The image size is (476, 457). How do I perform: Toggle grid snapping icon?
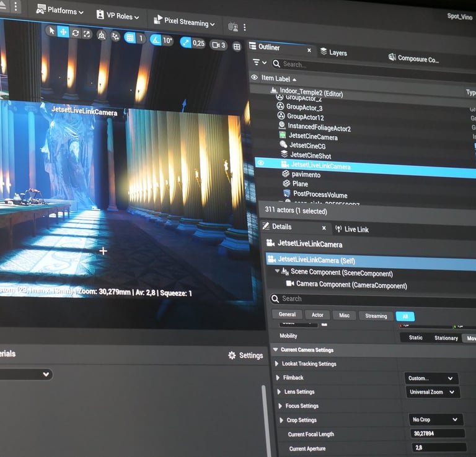(x=130, y=38)
